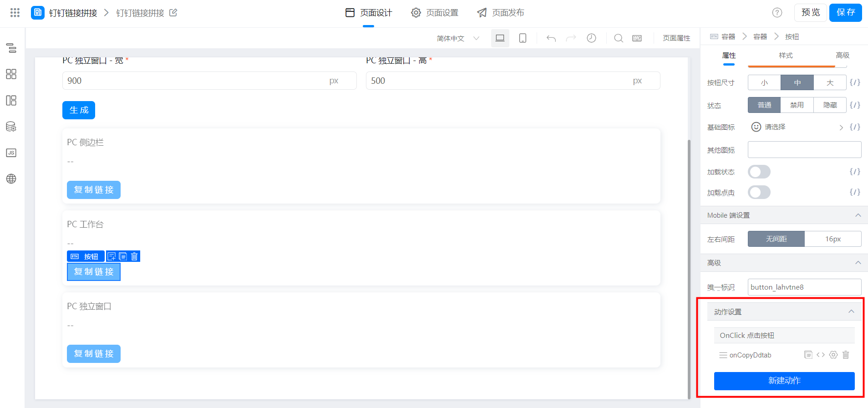Click the undo arrow icon
Image resolution: width=868 pixels, height=408 pixels.
point(551,38)
